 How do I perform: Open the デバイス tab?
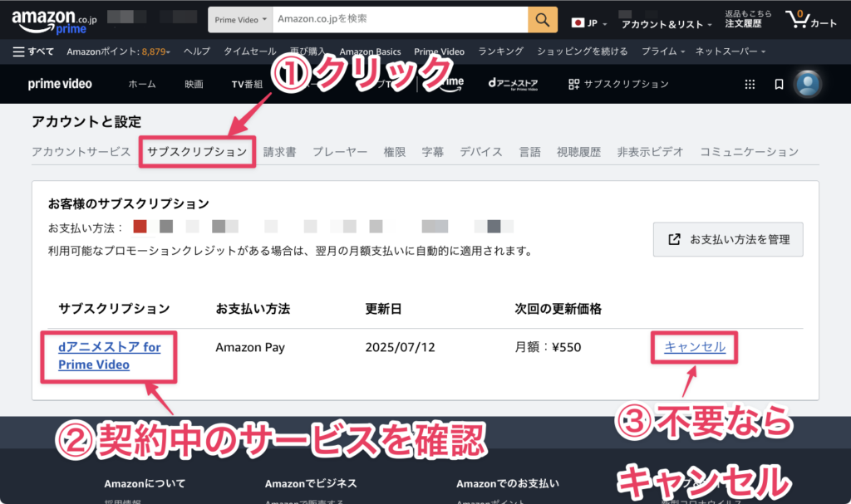(481, 152)
